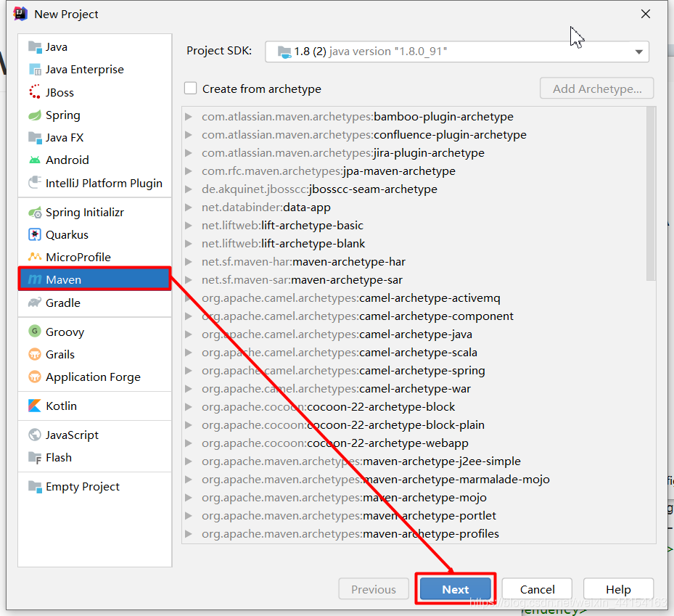This screenshot has width=674, height=616.
Task: Select Gradle in project type list
Action: coord(94,303)
